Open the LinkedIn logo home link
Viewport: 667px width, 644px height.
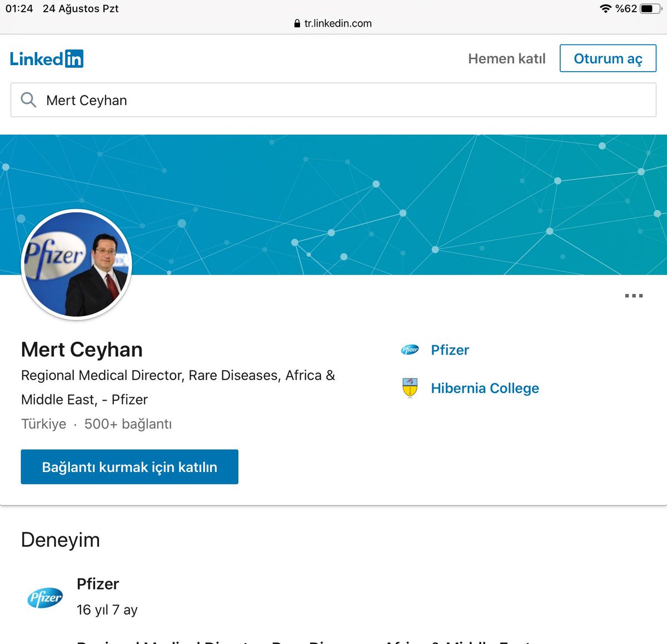(47, 59)
